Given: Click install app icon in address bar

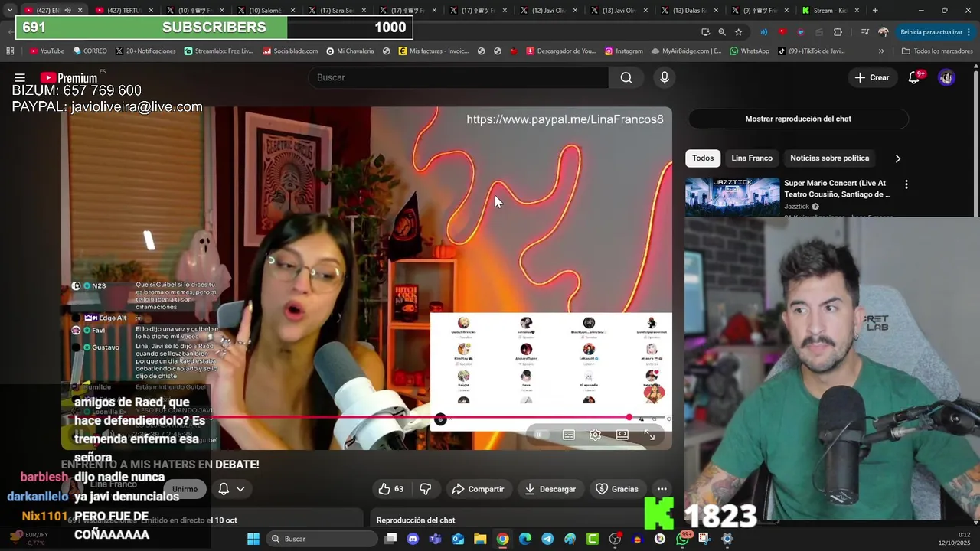Looking at the screenshot, I should pyautogui.click(x=705, y=32).
